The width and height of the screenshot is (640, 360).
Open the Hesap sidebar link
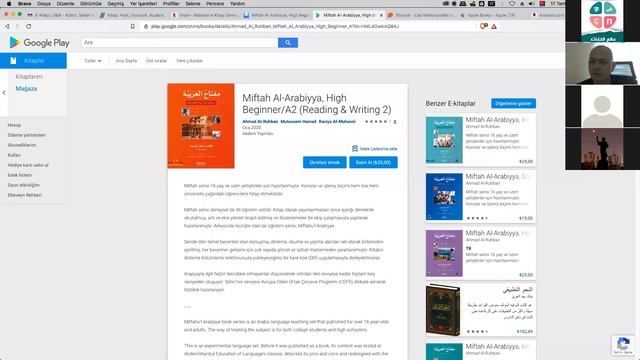click(x=14, y=125)
